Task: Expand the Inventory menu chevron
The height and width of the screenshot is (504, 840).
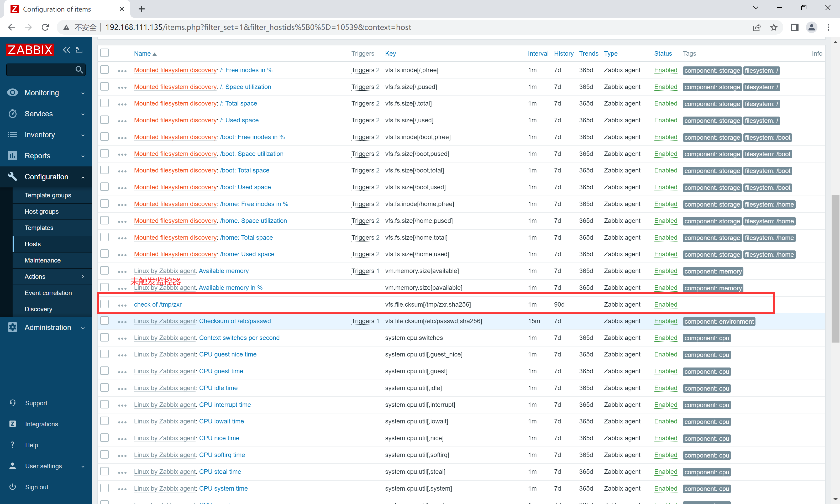Action: (83, 135)
